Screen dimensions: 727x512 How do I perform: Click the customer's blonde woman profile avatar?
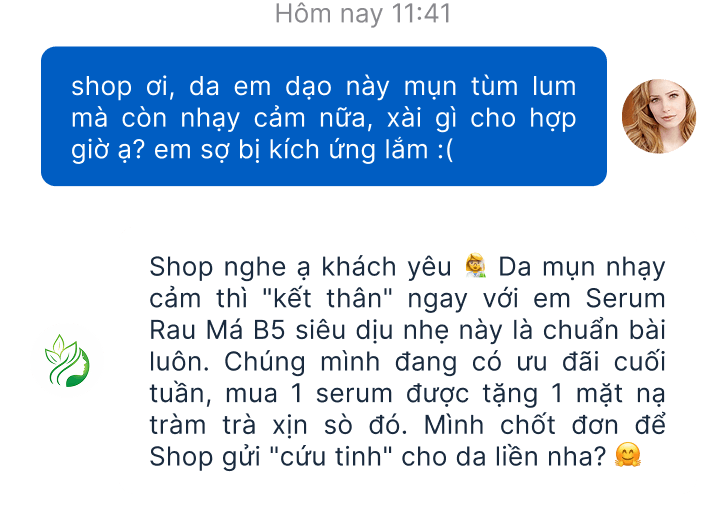tap(659, 116)
